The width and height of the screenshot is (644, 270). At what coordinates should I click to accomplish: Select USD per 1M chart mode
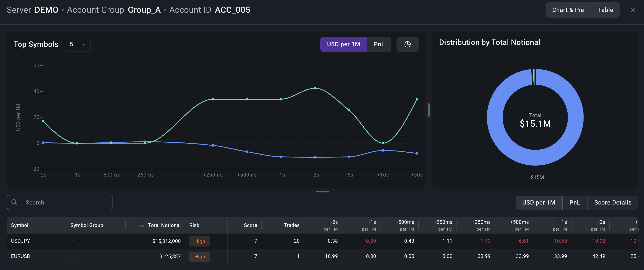coord(343,44)
